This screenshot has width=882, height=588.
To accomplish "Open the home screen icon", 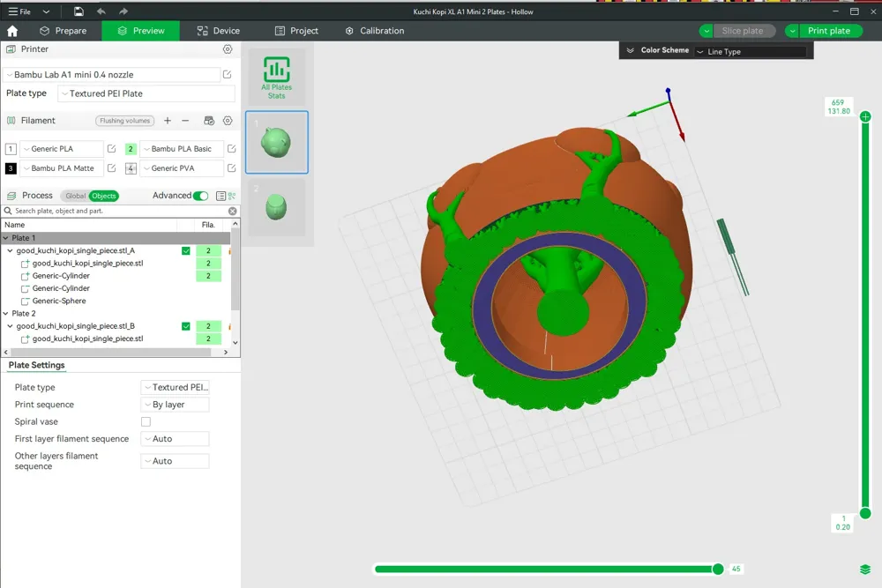I will click(12, 31).
